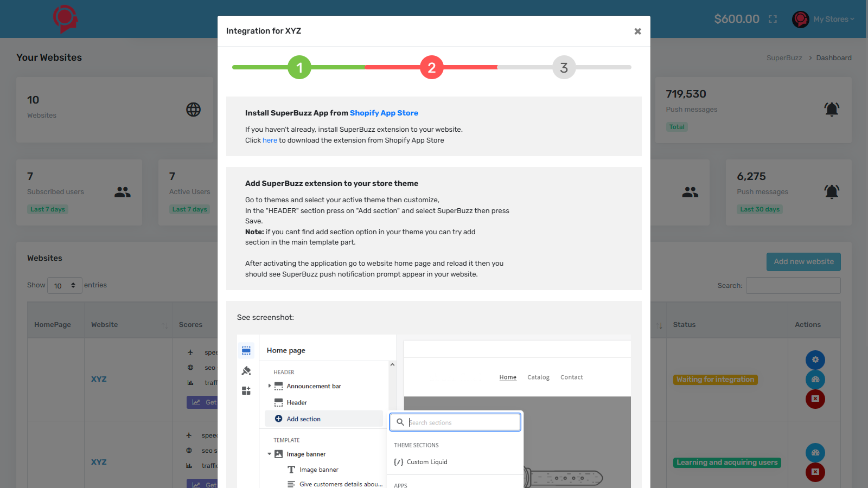
Task: Click Add section in HEADER group
Action: 323,419
